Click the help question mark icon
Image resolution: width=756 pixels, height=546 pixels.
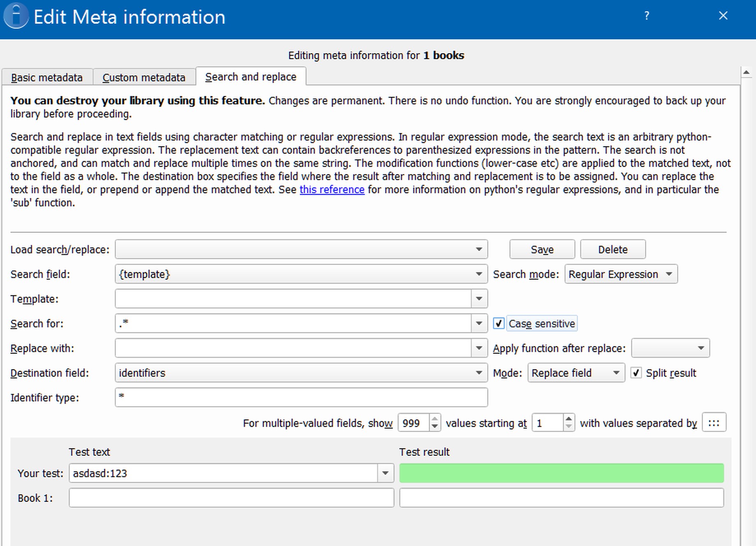click(x=647, y=16)
